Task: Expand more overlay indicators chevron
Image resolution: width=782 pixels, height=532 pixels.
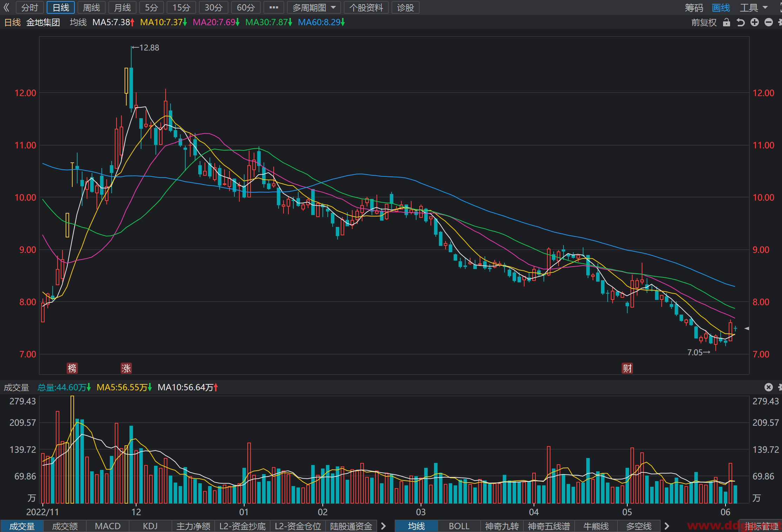Action: pos(667,526)
